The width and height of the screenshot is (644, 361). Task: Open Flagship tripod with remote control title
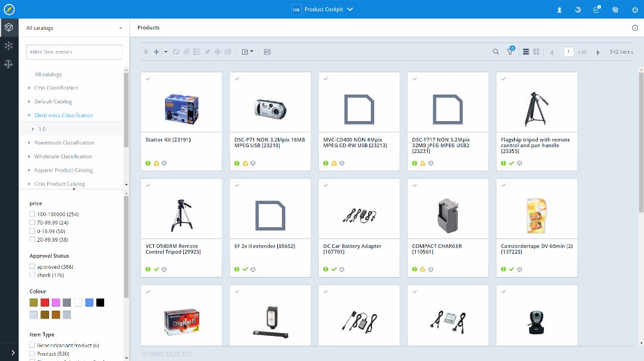(x=535, y=145)
